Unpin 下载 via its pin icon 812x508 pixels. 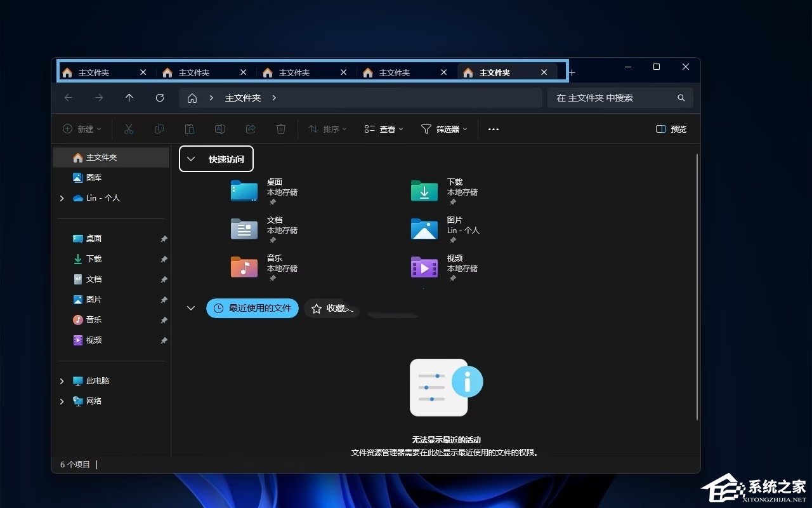coord(164,258)
